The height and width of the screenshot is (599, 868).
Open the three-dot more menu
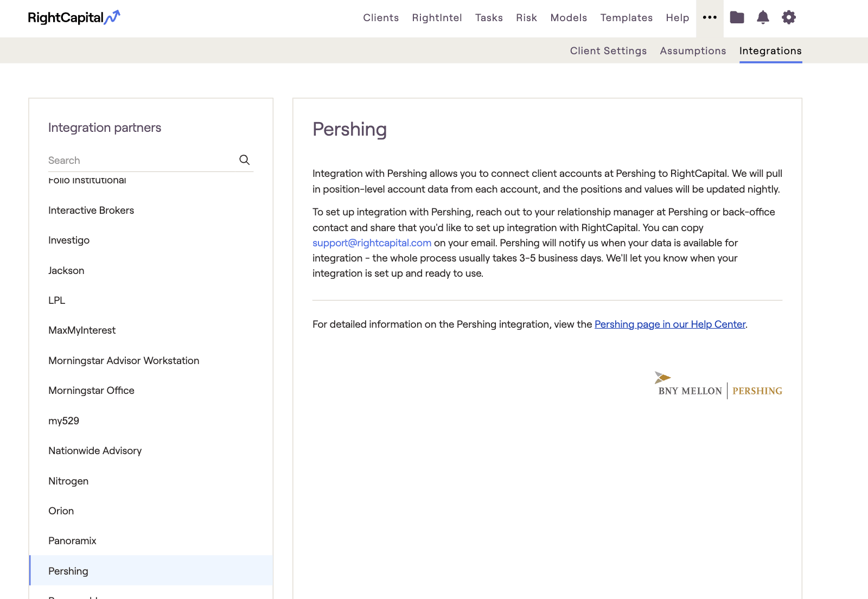click(x=710, y=18)
